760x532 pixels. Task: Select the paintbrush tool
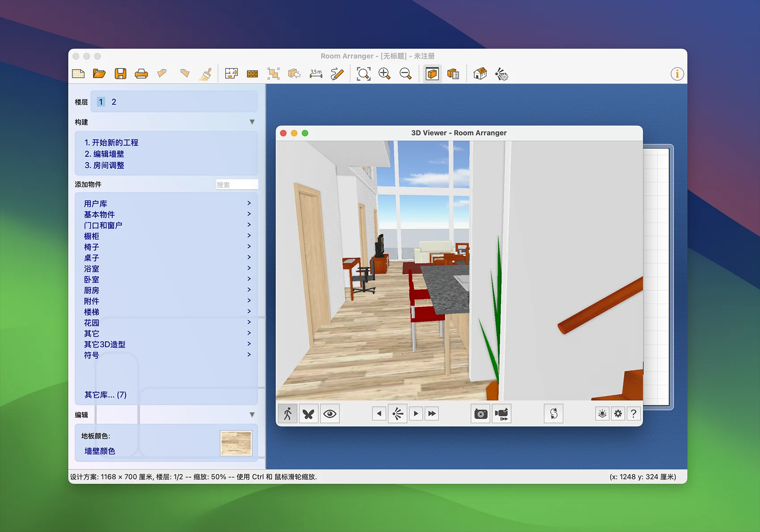tap(205, 74)
